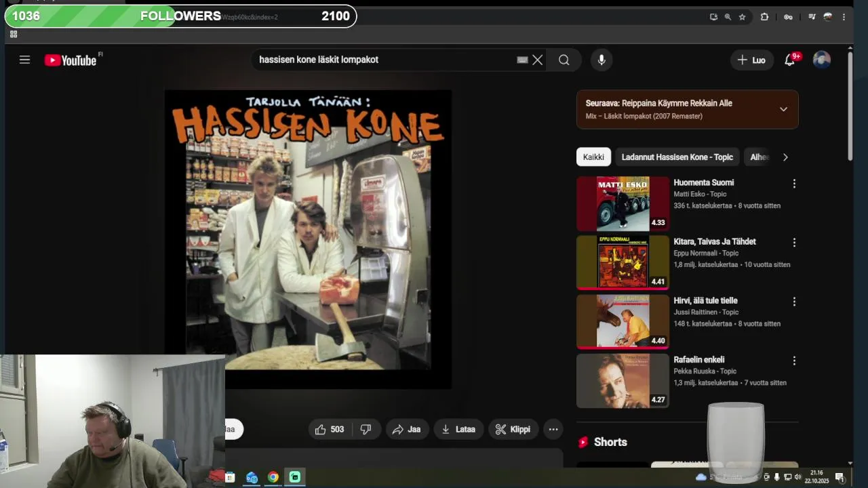Viewport: 868px width, 488px height.
Task: Open the taskbar clock showing 21.16
Action: (x=816, y=476)
